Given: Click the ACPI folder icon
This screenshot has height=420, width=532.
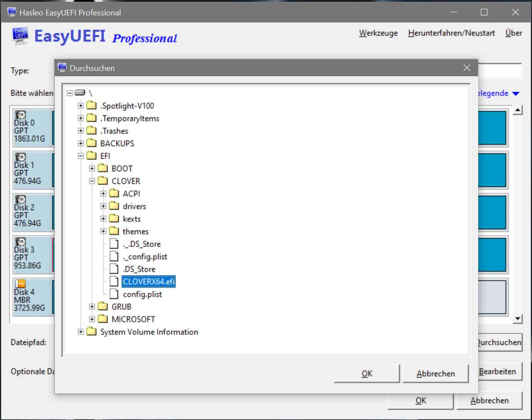Looking at the screenshot, I should 114,193.
